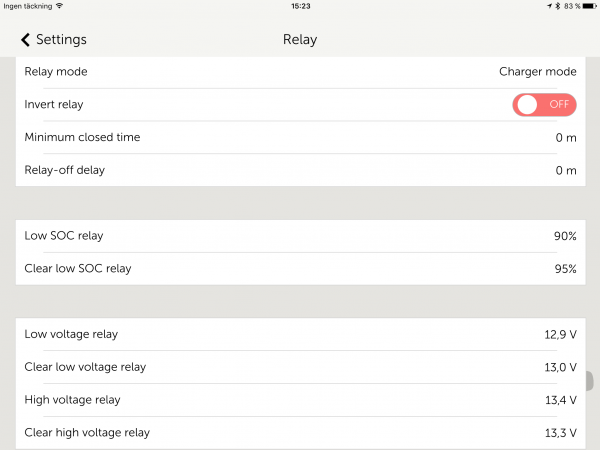600x450 pixels.
Task: Tap the battery indicator icon
Action: (586, 6)
